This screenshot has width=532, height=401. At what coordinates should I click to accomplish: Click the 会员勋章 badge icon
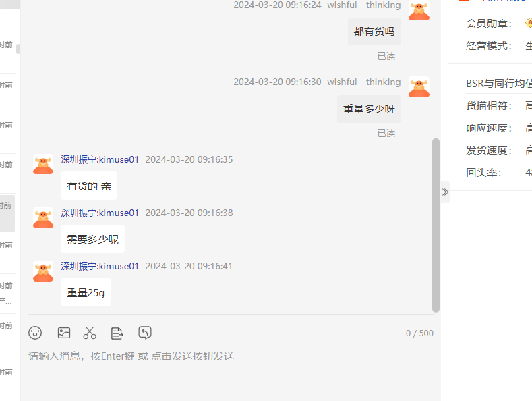click(x=529, y=23)
